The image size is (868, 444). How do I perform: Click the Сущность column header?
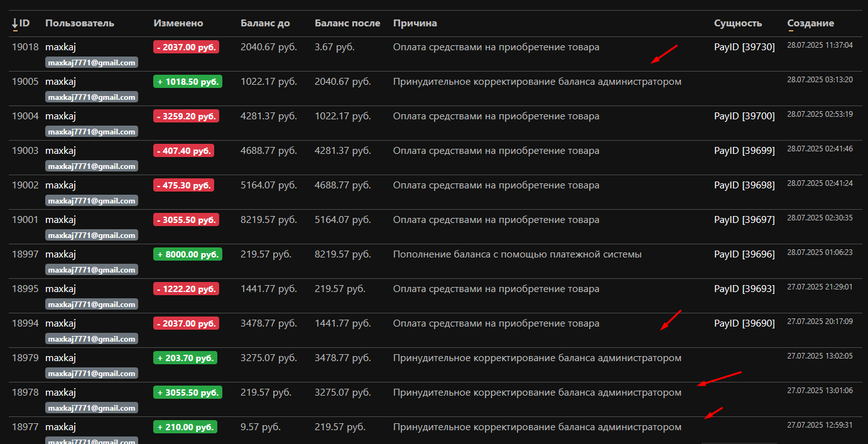click(x=738, y=23)
